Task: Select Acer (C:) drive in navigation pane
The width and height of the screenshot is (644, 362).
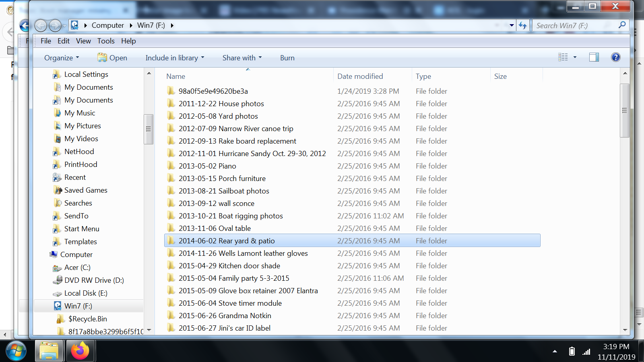Action: [x=77, y=267]
